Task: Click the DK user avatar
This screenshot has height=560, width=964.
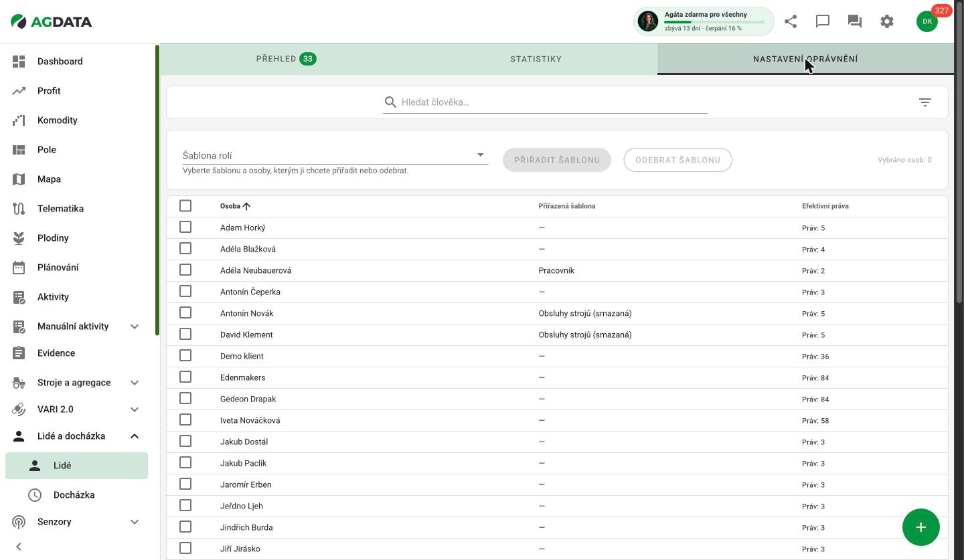Action: point(927,21)
